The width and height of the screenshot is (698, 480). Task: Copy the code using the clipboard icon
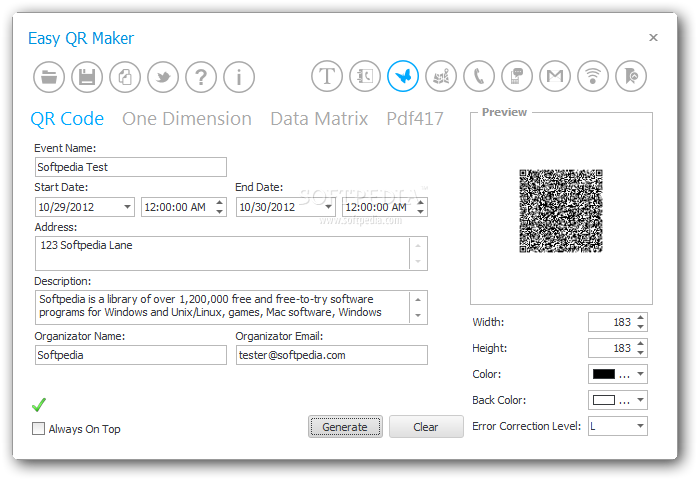pyautogui.click(x=125, y=77)
